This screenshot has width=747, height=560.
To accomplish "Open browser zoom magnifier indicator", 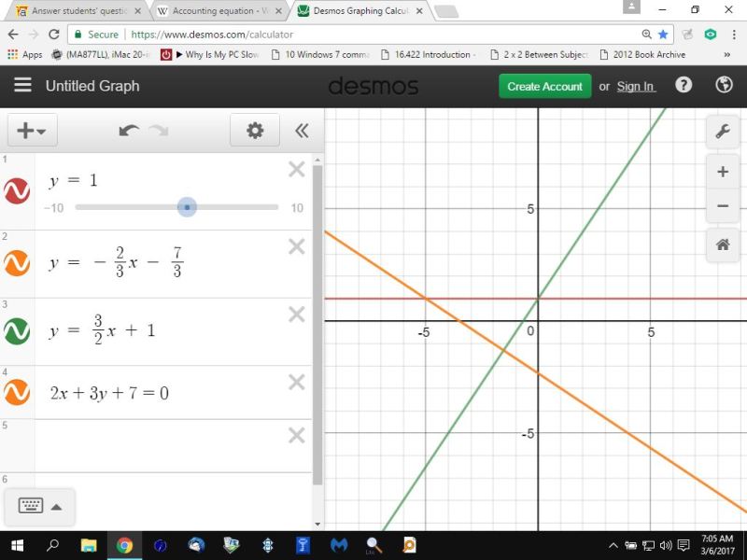I will click(x=646, y=35).
